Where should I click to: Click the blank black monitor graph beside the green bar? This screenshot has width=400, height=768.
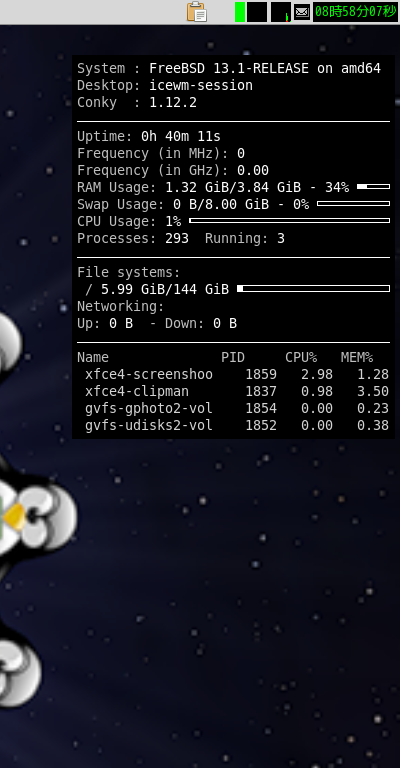click(257, 12)
